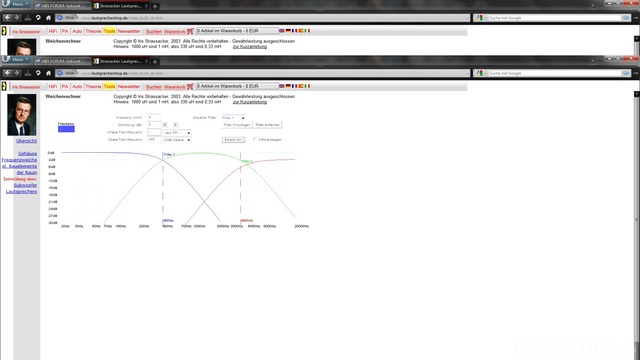The width and height of the screenshot is (640, 360).
Task: Go back with the arrow in the front browser window
Action: coord(7,73)
